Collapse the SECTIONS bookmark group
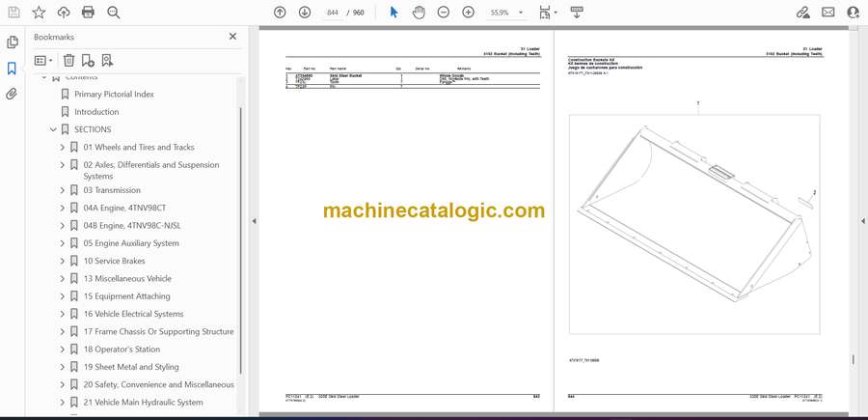This screenshot has width=868, height=420. pyautogui.click(x=53, y=129)
